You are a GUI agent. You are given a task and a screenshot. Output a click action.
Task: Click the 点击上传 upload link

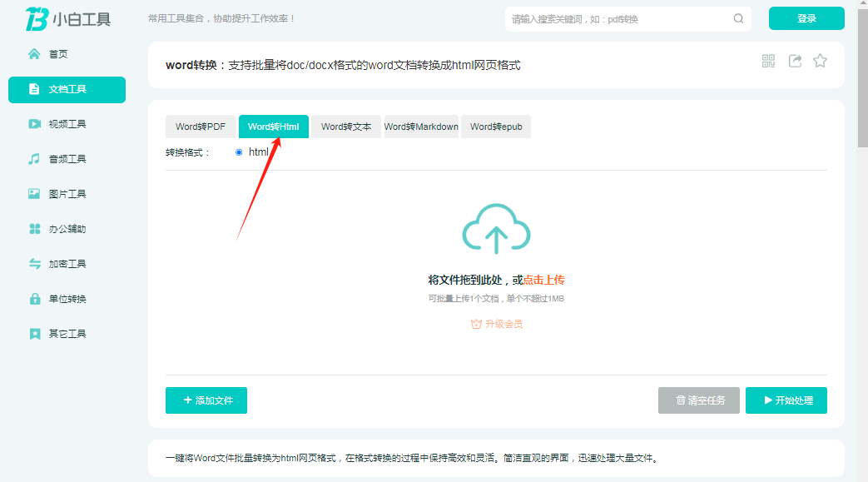click(x=544, y=280)
